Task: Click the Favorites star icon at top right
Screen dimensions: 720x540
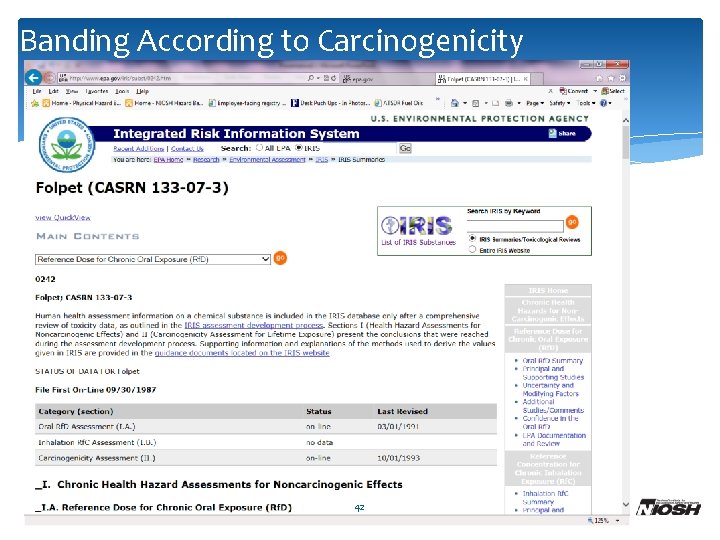Action: coord(611,79)
